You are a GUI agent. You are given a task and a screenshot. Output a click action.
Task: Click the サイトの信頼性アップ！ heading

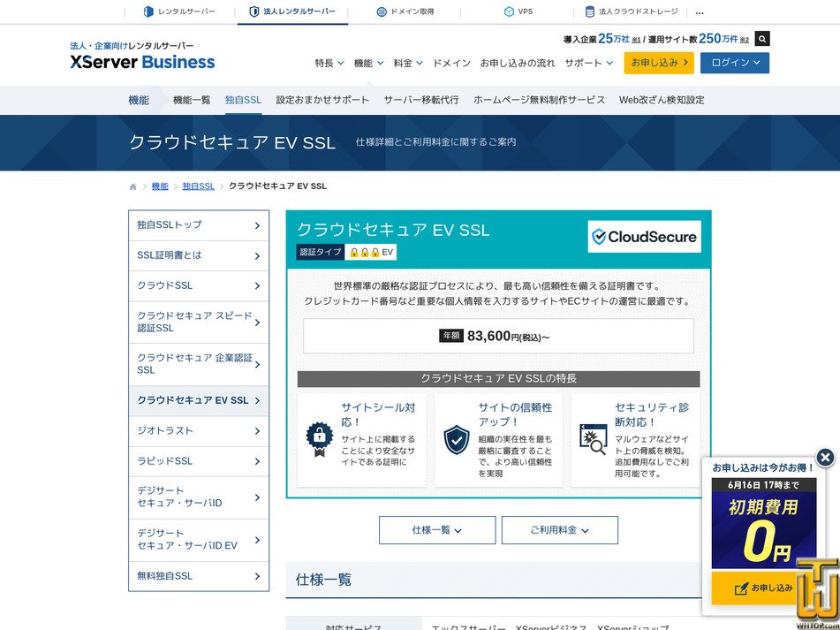[x=515, y=414]
